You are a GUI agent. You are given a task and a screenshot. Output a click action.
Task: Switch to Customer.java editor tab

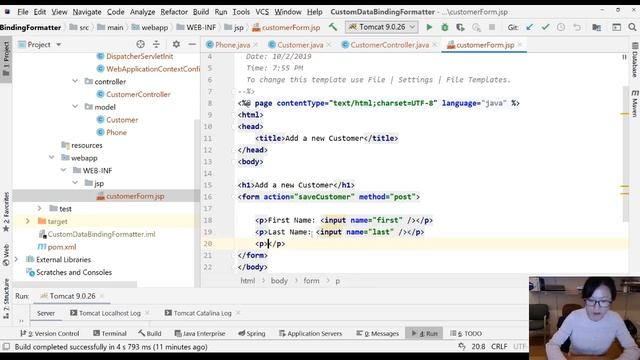click(x=300, y=45)
